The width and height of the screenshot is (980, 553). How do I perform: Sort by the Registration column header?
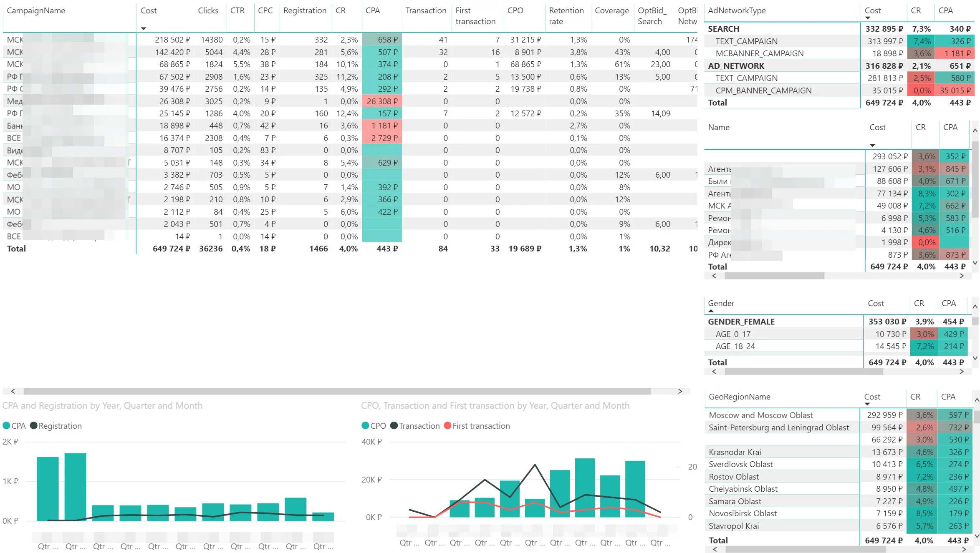coord(305,10)
